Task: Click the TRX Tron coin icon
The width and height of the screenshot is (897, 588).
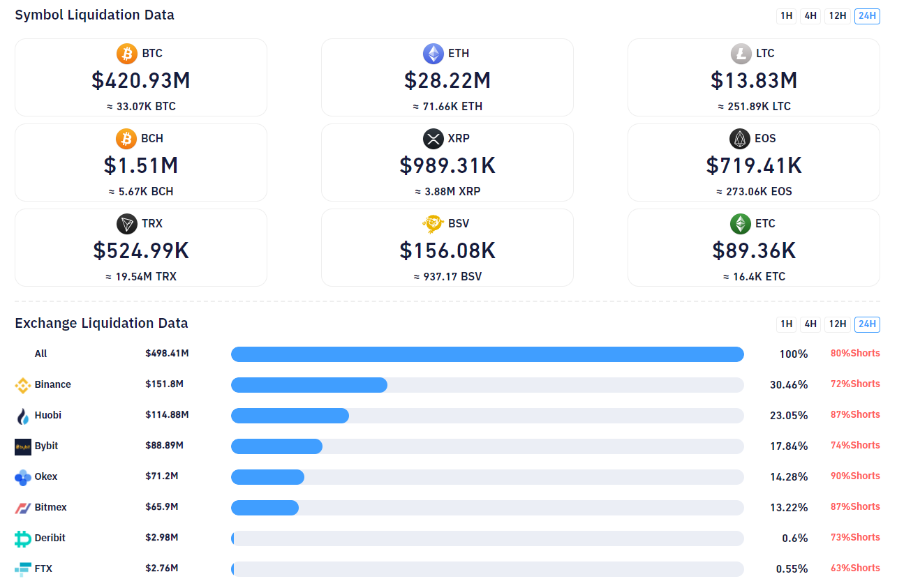Action: tap(127, 224)
